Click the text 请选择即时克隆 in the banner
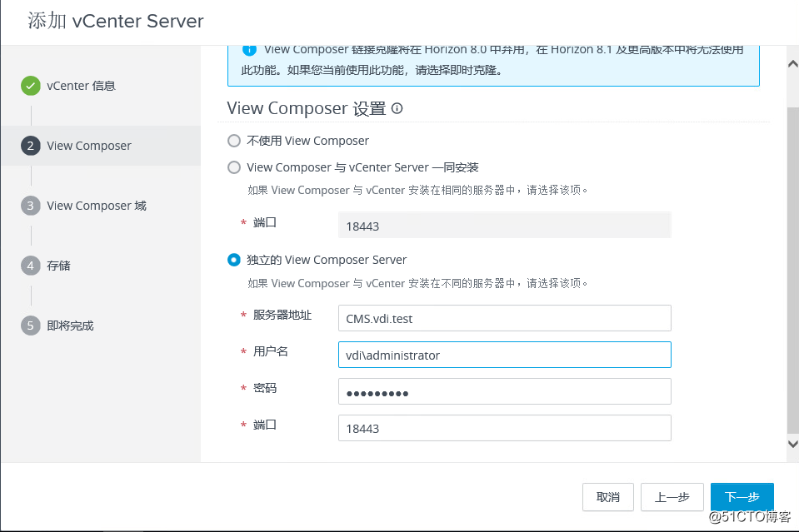799x532 pixels. click(458, 70)
